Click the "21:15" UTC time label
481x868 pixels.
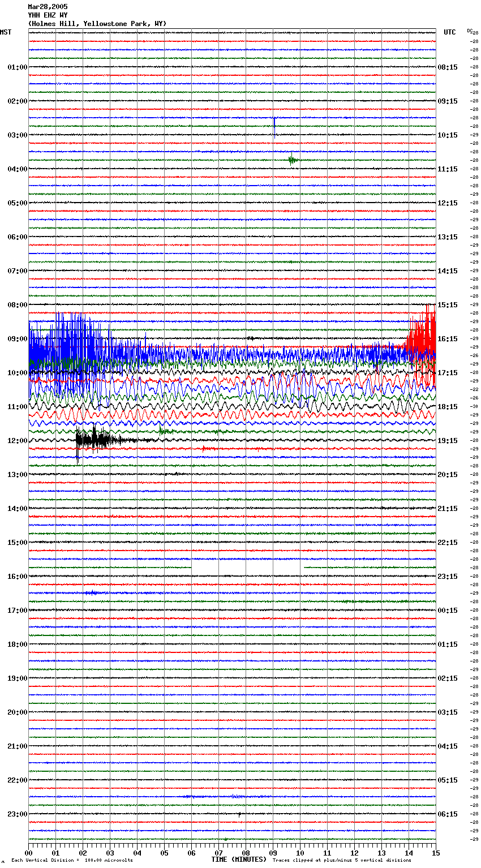[x=448, y=509]
